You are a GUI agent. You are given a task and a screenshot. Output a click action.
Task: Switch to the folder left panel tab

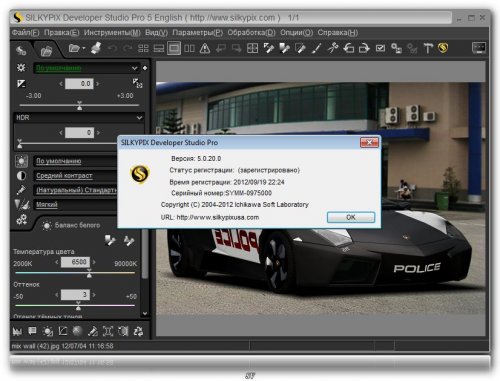46,51
